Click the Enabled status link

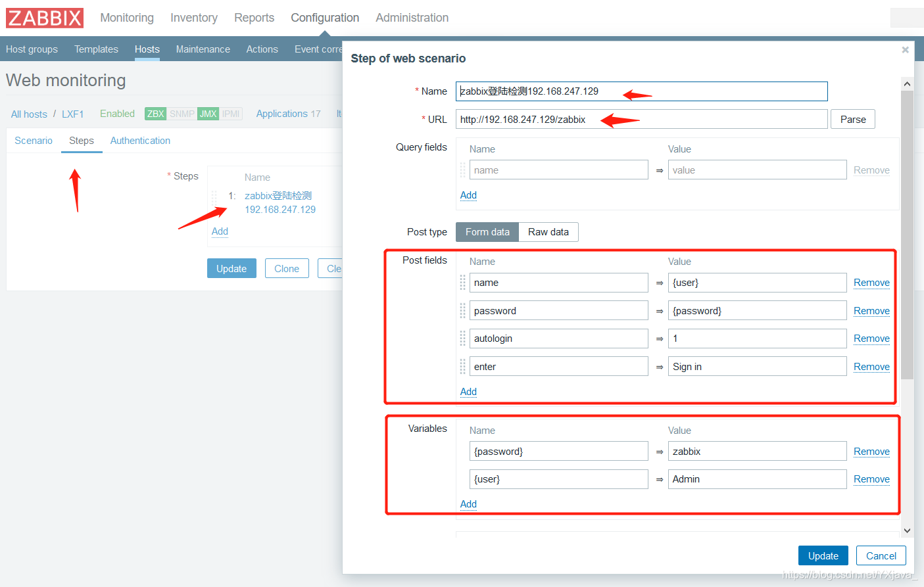(117, 114)
